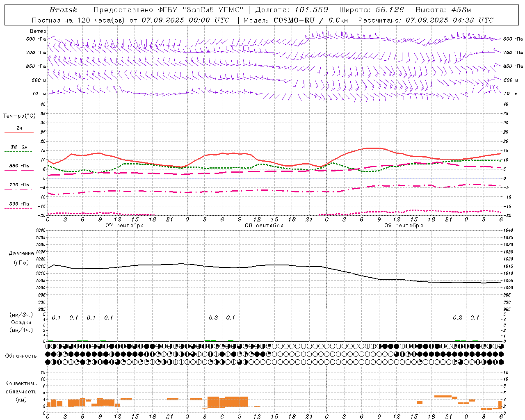Click the (мм/1ч.) precipitation unit label
The image size is (525, 420).
[21, 330]
